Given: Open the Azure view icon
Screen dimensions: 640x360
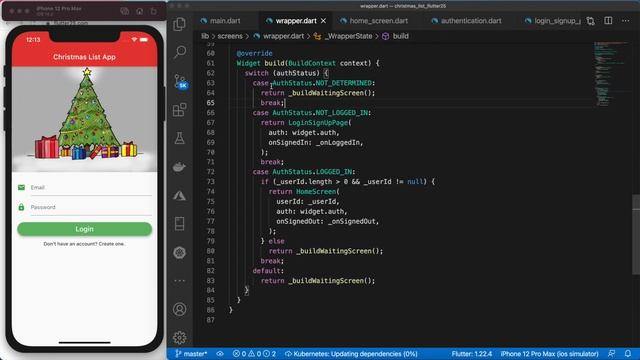Looking at the screenshot, I should click(180, 196).
